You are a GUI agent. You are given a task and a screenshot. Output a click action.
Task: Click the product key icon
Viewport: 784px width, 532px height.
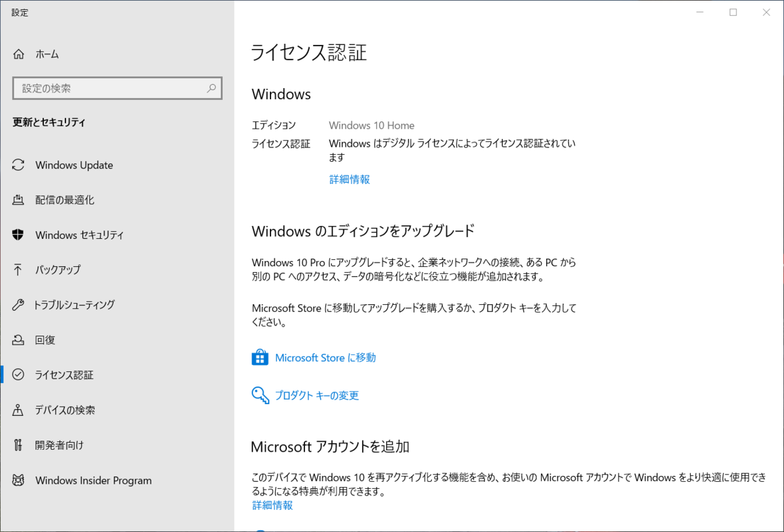tap(260, 395)
